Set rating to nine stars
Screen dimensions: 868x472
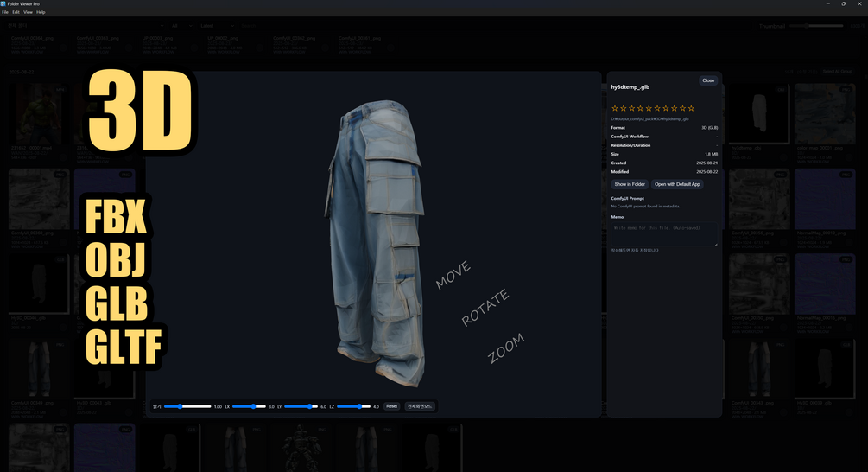(682, 108)
